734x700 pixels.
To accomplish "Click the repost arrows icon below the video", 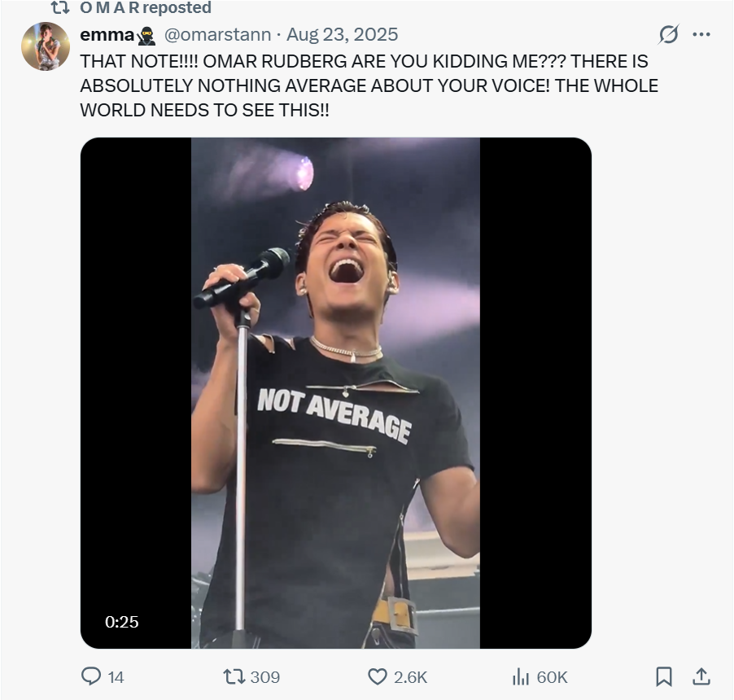I will (x=233, y=676).
